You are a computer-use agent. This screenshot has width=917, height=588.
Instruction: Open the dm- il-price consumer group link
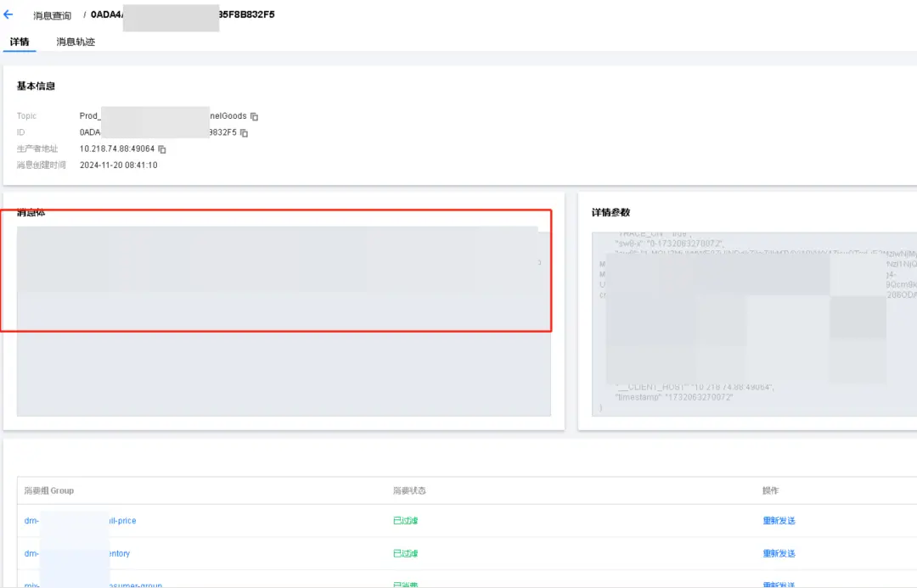point(80,520)
